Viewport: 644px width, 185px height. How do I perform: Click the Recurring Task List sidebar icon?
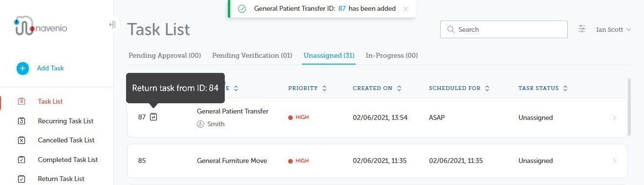point(21,121)
